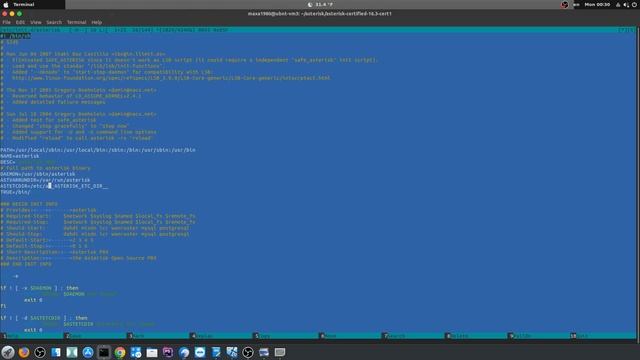Click the ### BEGIN INIT INFO line
Image resolution: width=640 pixels, height=360 pixels.
point(29,204)
